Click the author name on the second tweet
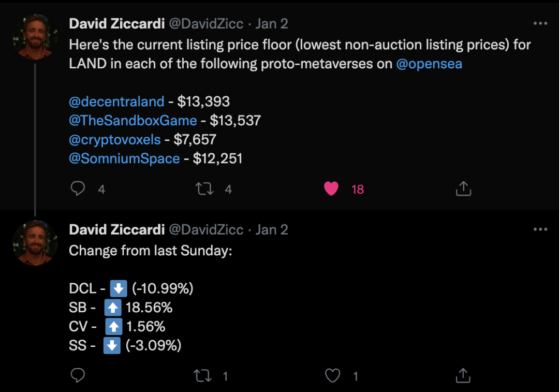559x392 pixels. [116, 229]
